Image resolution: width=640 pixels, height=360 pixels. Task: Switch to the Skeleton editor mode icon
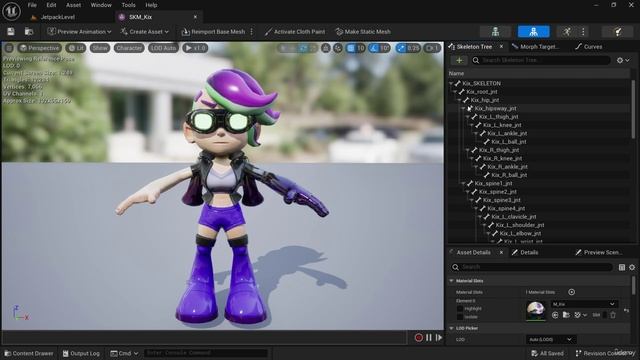[x=495, y=31]
